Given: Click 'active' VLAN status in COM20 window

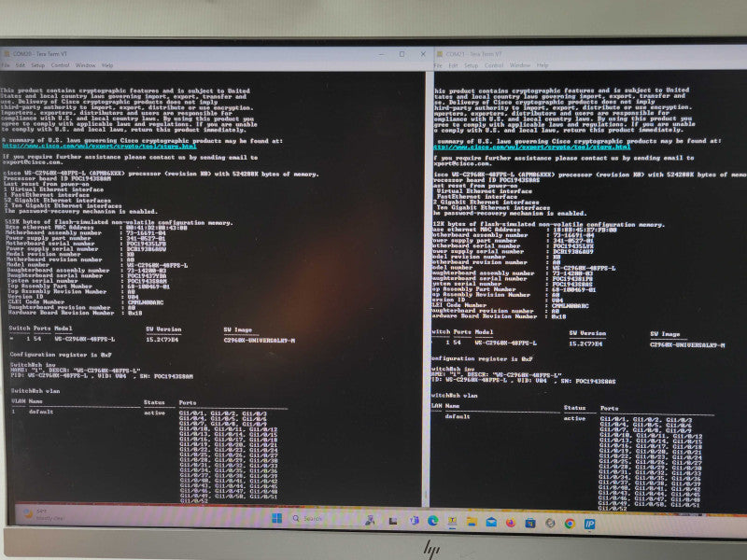Looking at the screenshot, I should 154,413.
